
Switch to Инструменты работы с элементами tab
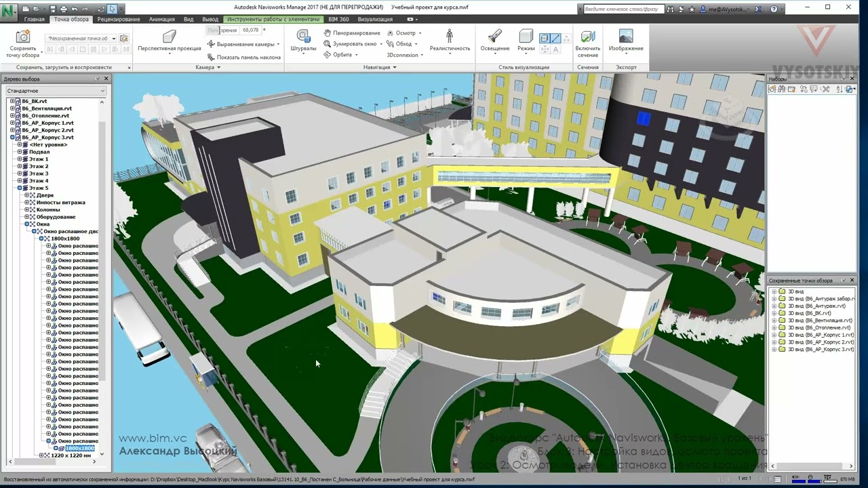pyautogui.click(x=273, y=20)
